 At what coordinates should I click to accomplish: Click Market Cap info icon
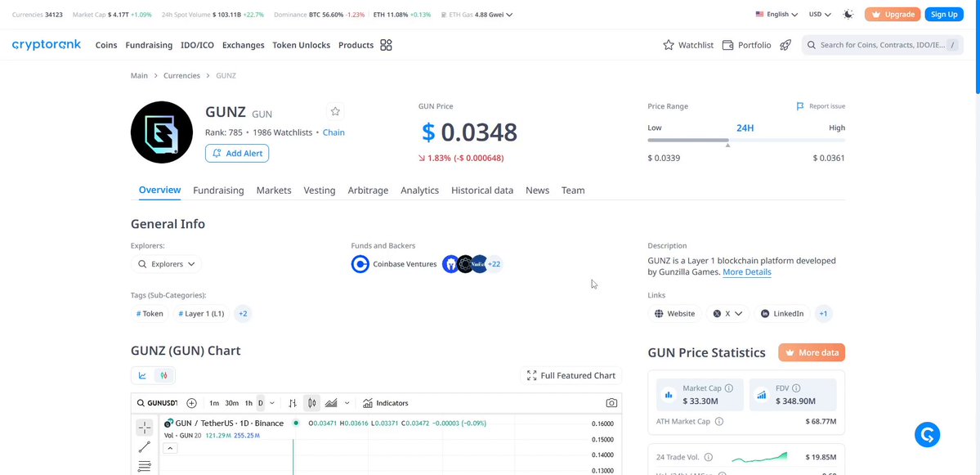(729, 388)
